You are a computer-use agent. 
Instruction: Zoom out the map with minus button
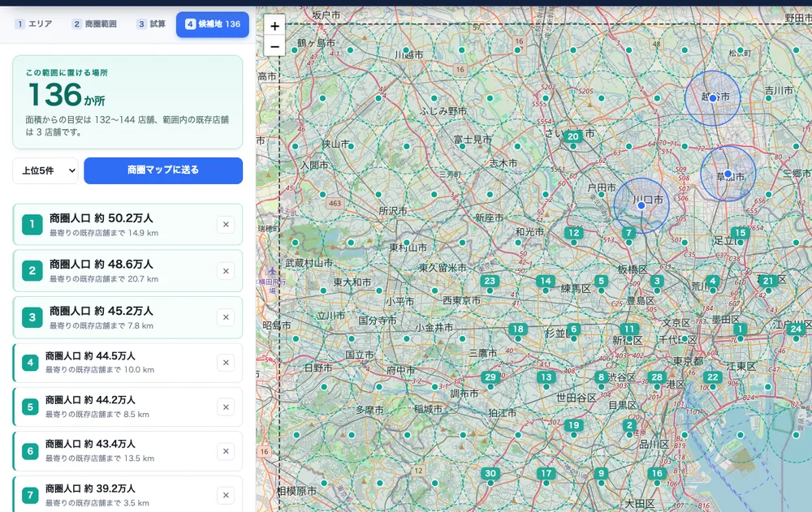(274, 46)
